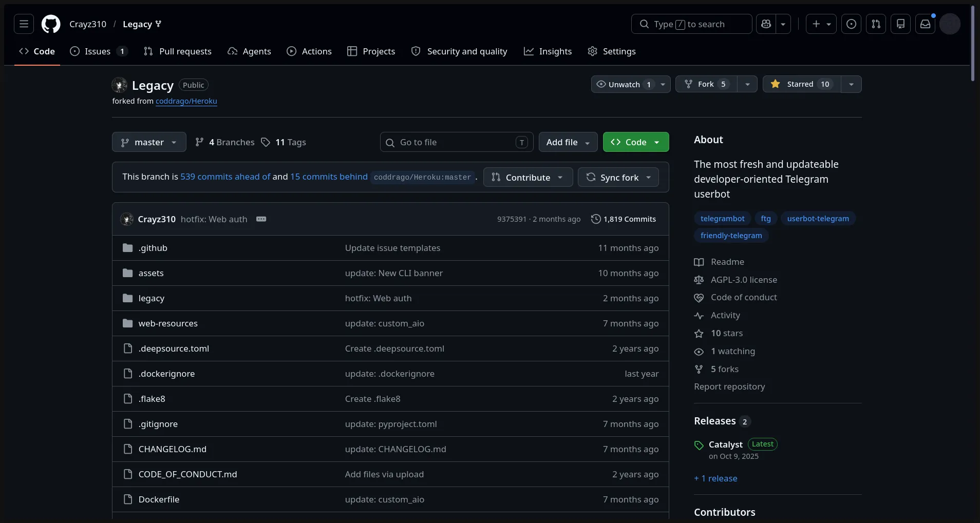Open the Catalyst latest release
980x523 pixels.
point(726,444)
